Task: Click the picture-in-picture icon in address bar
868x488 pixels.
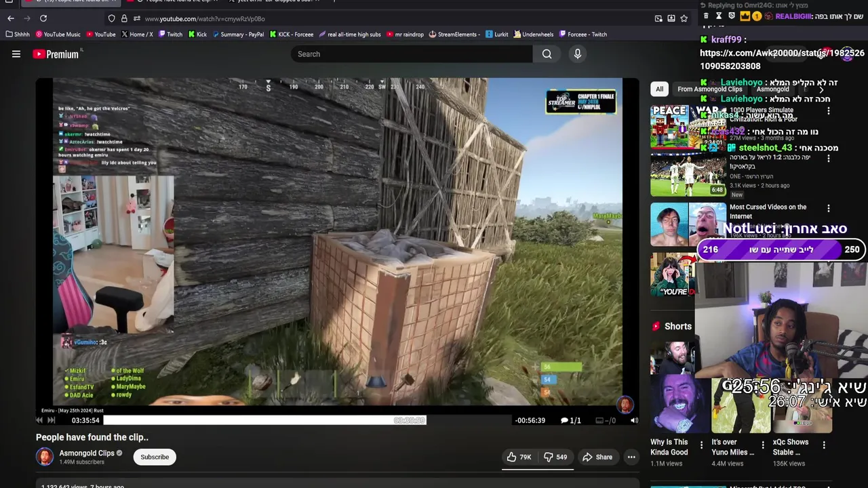Action: coord(658,18)
